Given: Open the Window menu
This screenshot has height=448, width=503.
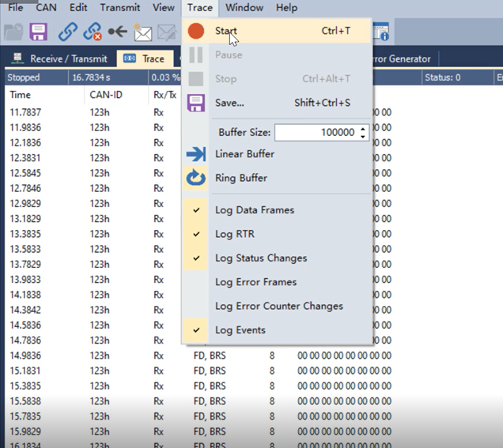Looking at the screenshot, I should (x=244, y=8).
